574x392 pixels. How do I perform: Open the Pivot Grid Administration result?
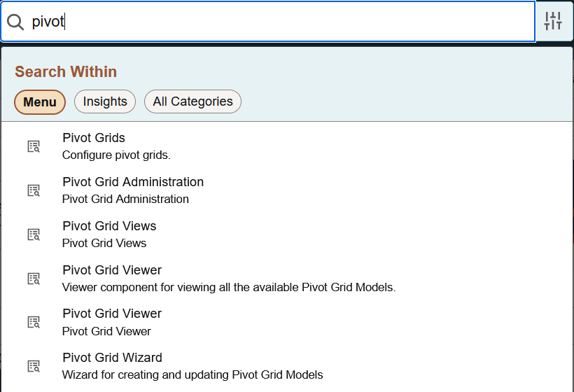coord(133,182)
